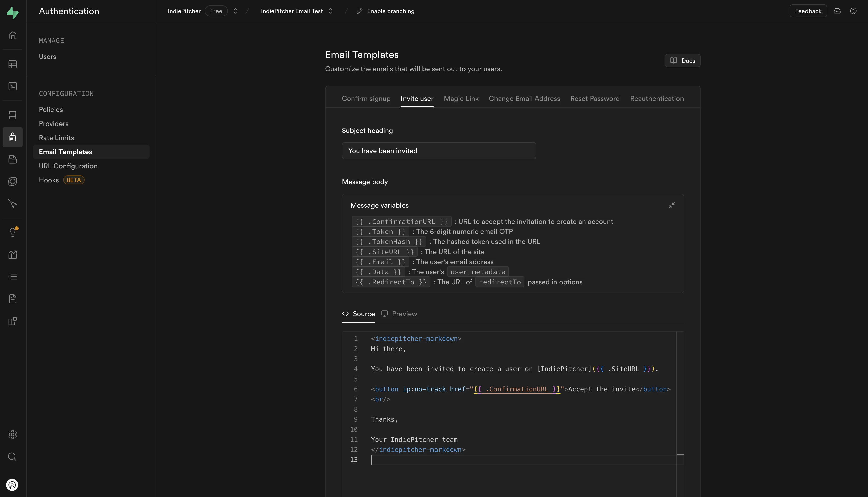Open the Reports chart icon
868x497 pixels.
[13, 254]
